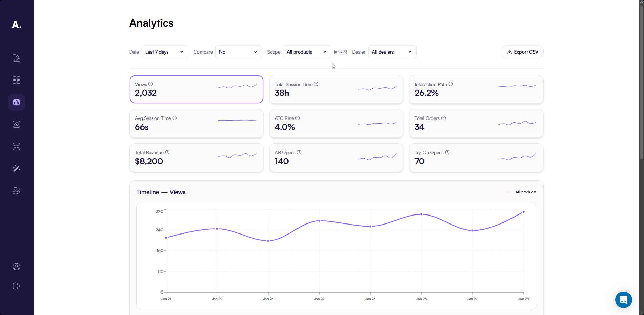Click the info icon beside Total Orders

(x=443, y=118)
